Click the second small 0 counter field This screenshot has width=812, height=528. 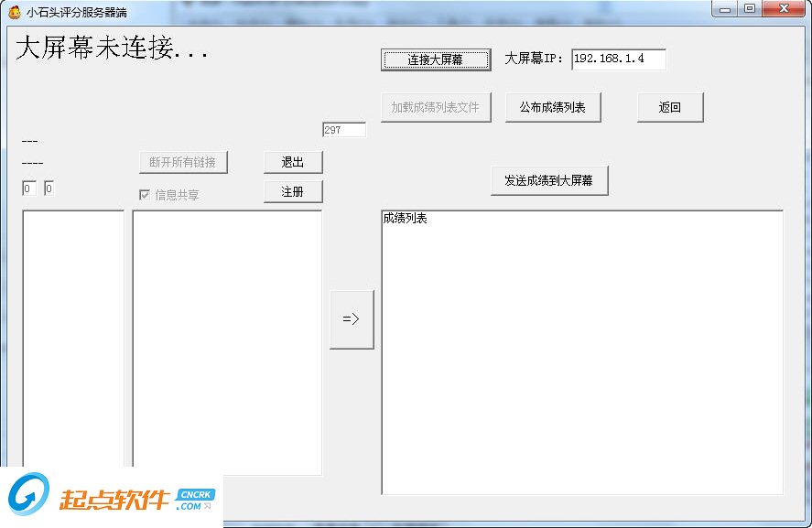click(x=49, y=188)
